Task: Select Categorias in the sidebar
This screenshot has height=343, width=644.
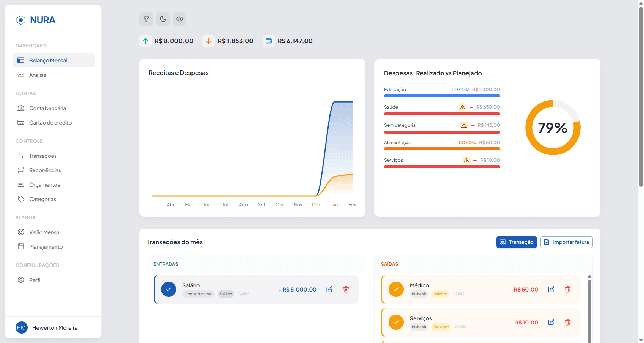Action: coord(42,199)
